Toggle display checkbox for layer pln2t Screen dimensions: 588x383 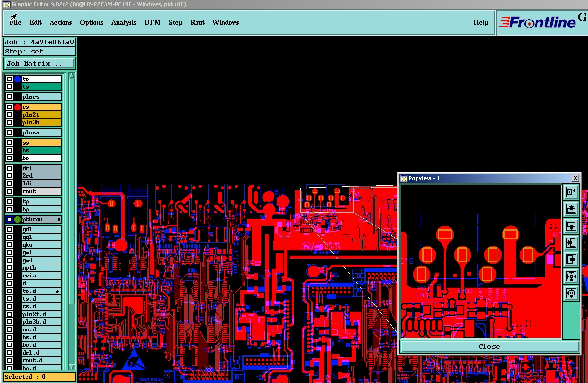coord(10,115)
